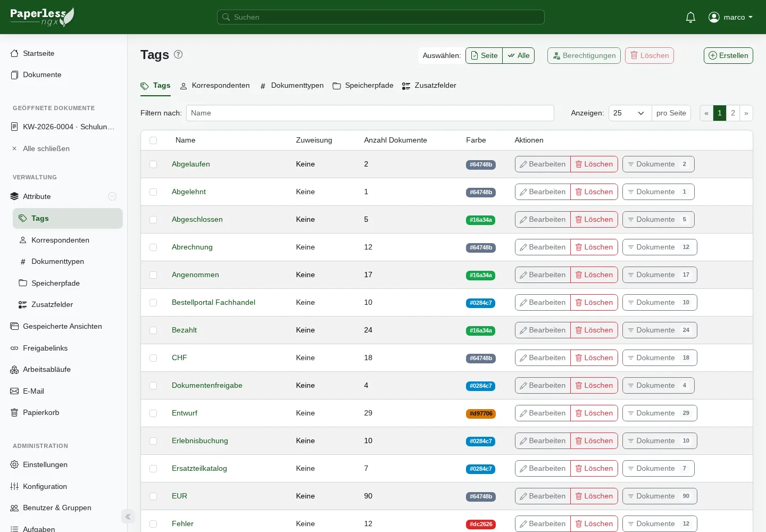Click Bearbeiten for the Entwurf tag
This screenshot has height=532, width=766.
tap(543, 413)
